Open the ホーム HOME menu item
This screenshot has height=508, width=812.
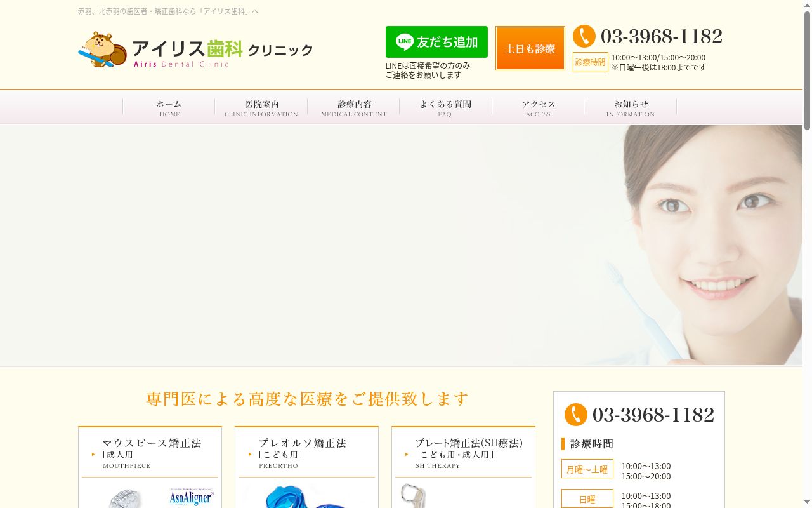pos(169,107)
